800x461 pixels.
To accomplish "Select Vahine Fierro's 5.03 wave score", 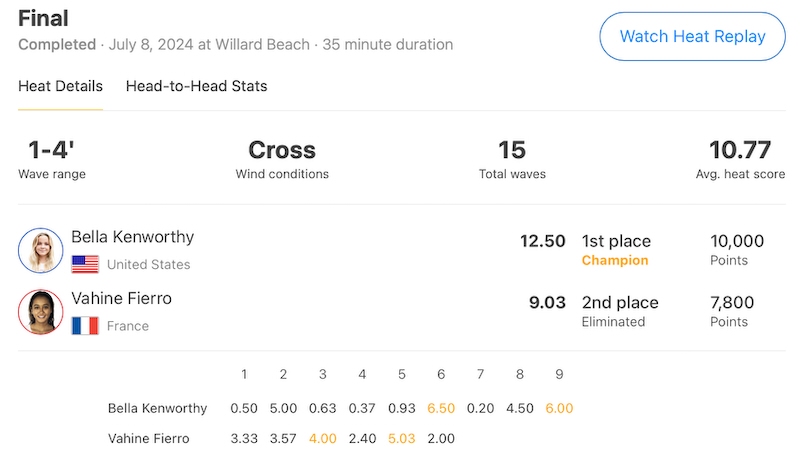I will tap(402, 439).
